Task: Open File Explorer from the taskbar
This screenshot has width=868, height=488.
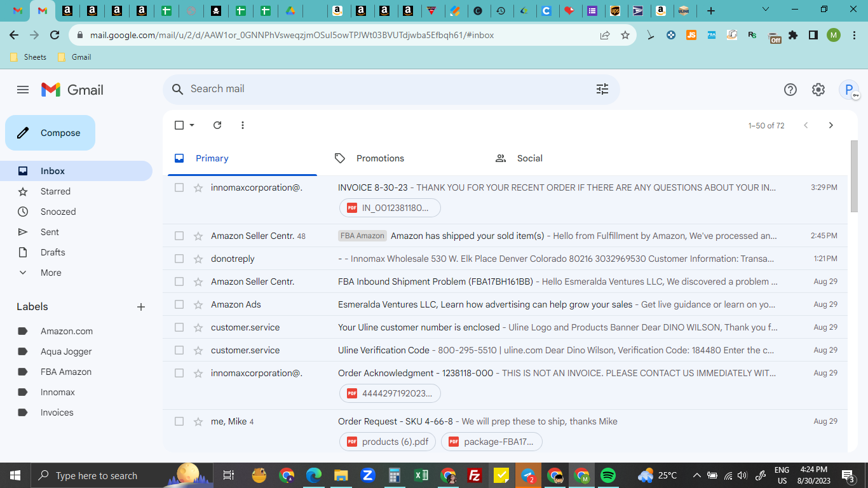Action: (x=341, y=475)
